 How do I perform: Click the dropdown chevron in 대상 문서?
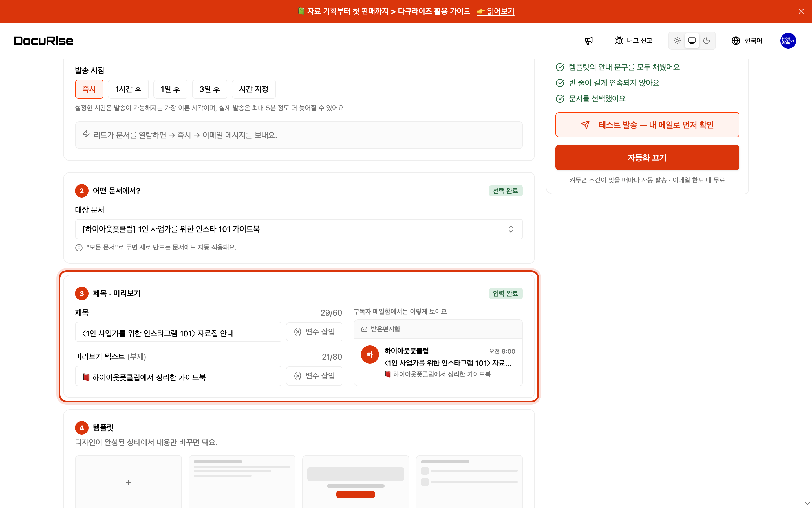[x=511, y=229]
